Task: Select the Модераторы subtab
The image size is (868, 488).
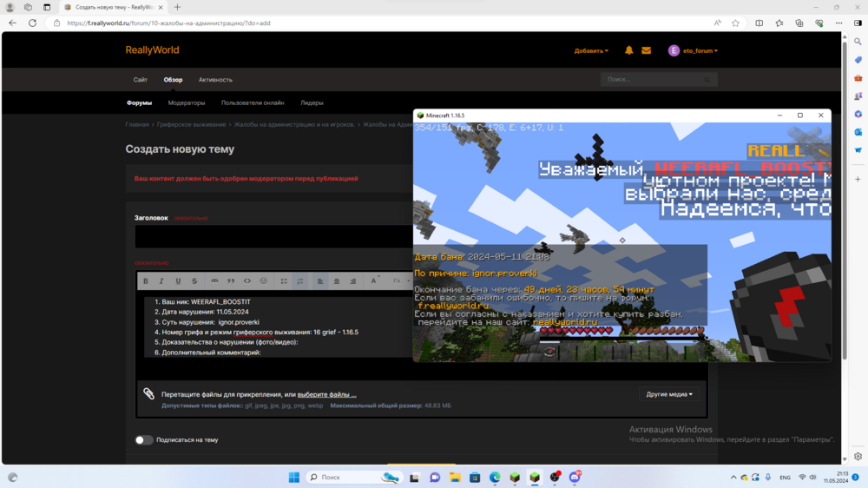Action: pos(187,103)
